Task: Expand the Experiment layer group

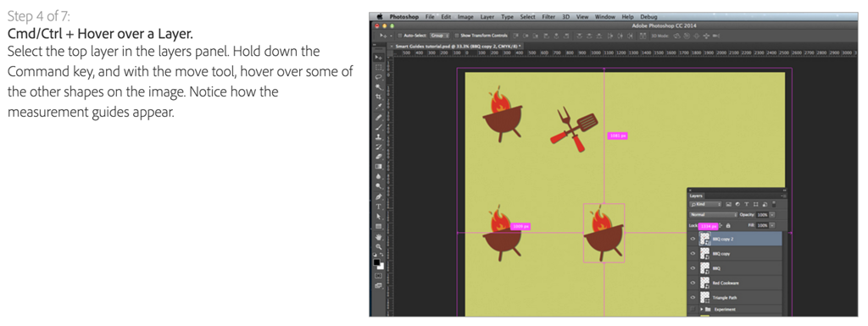Action: [x=702, y=309]
